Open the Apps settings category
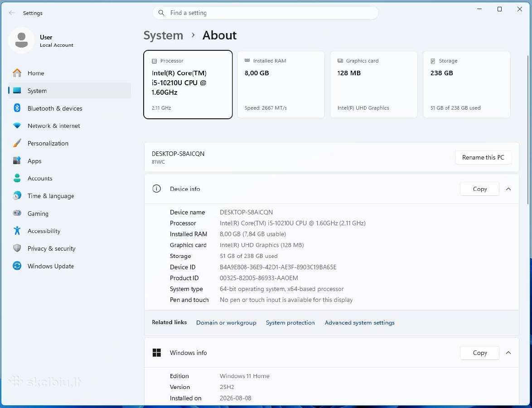Viewport: 532px width, 408px height. (x=69, y=161)
